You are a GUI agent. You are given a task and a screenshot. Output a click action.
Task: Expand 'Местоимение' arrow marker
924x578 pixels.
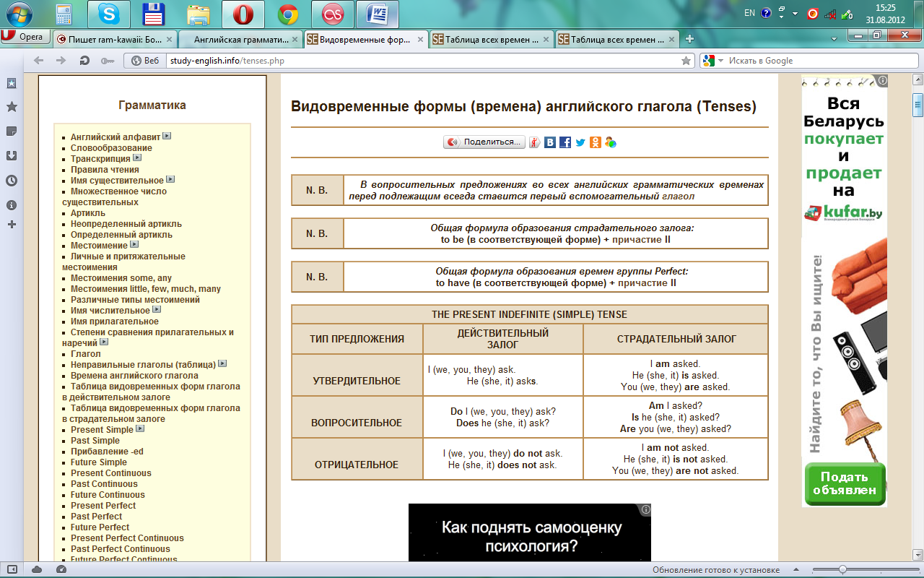point(134,244)
